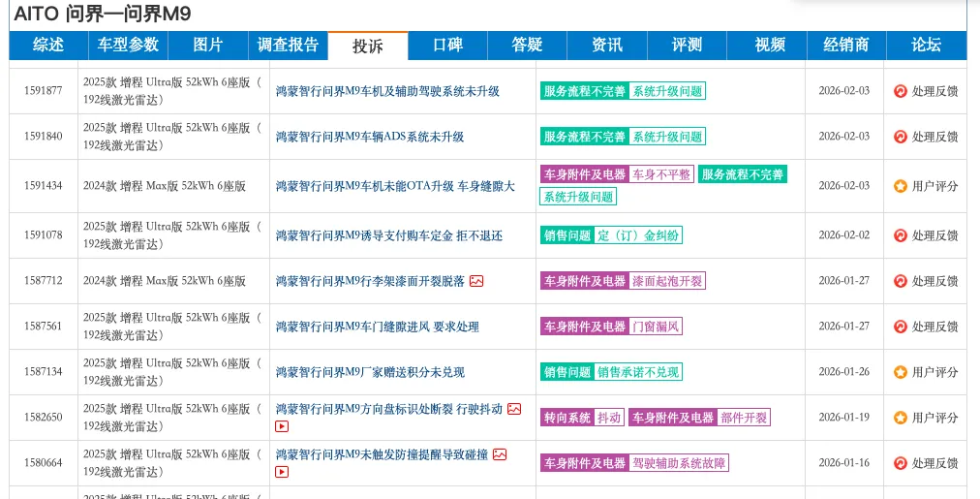Click the 门窗漏风 tag
The width and height of the screenshot is (980, 499).
point(655,327)
